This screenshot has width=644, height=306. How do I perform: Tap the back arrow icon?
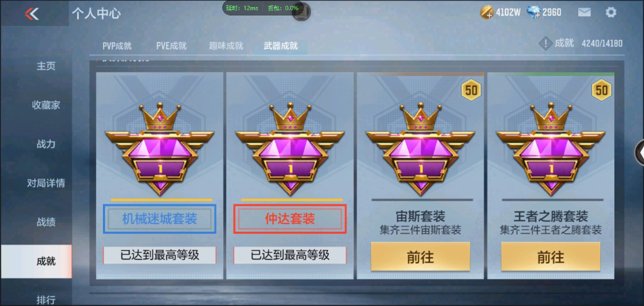(x=32, y=14)
